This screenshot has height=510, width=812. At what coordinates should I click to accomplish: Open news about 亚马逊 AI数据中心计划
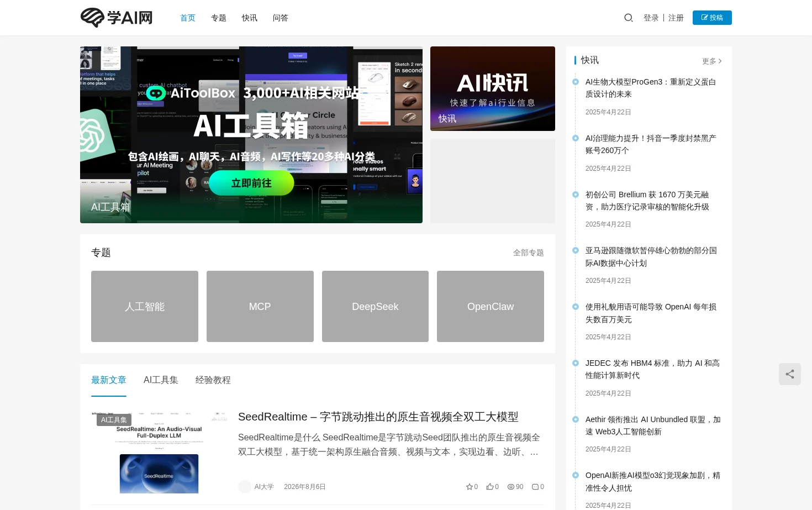tap(651, 257)
